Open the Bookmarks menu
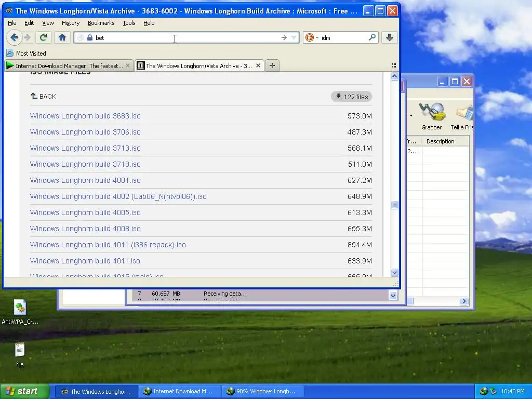 [x=101, y=23]
